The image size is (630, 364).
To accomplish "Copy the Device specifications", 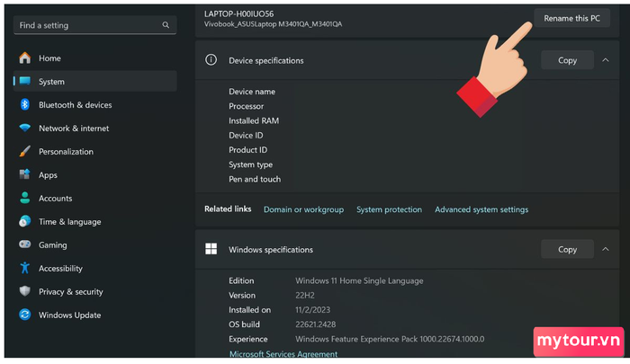I will pyautogui.click(x=567, y=60).
